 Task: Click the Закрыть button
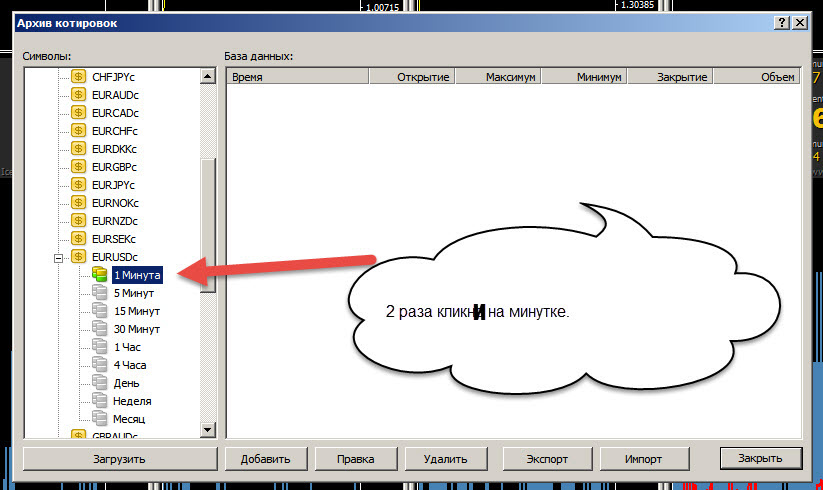pos(761,458)
